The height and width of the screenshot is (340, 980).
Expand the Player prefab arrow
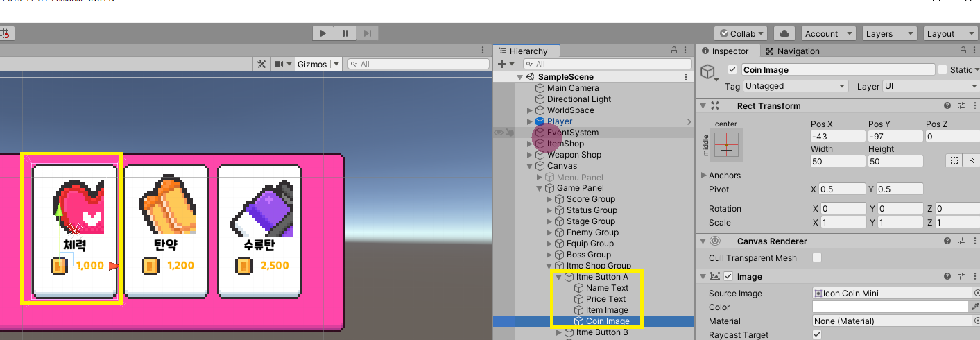tap(531, 121)
